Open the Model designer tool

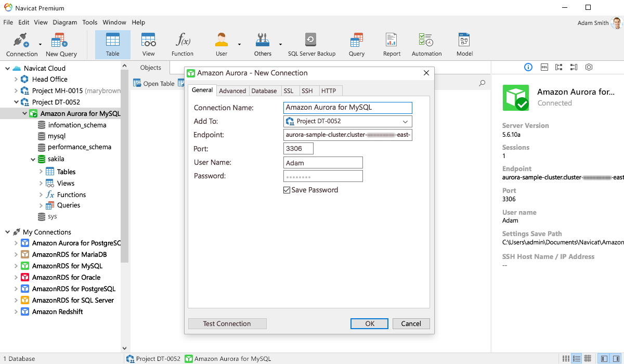tap(464, 45)
